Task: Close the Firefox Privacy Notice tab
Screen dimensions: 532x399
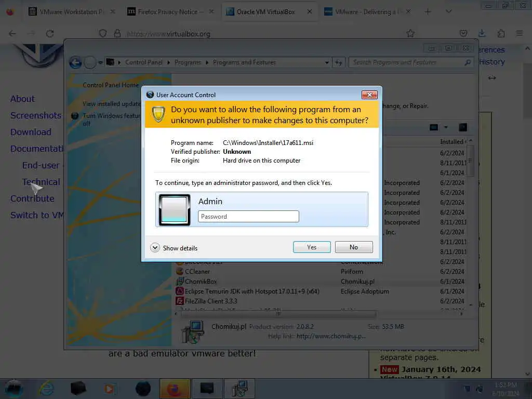Action: click(211, 11)
